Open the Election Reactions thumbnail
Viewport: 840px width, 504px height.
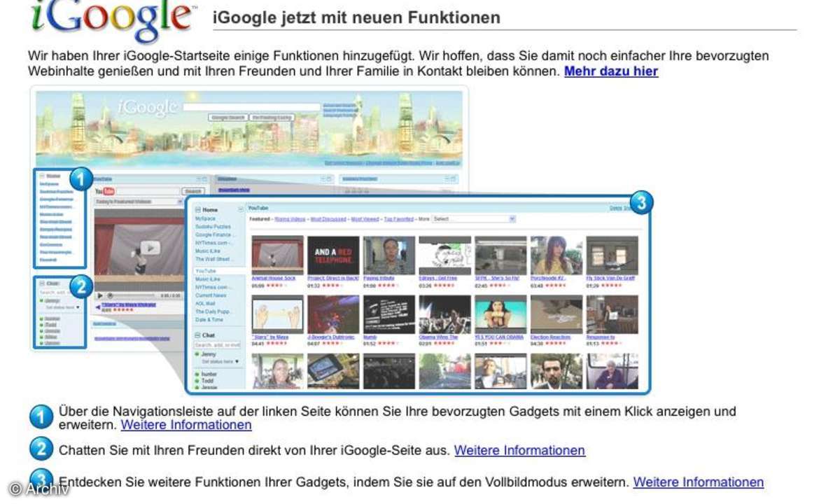click(556, 314)
